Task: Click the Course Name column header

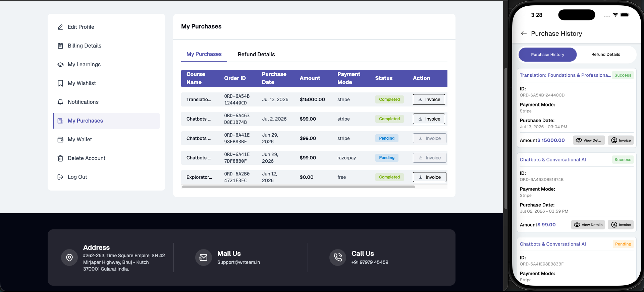Action: click(x=196, y=78)
